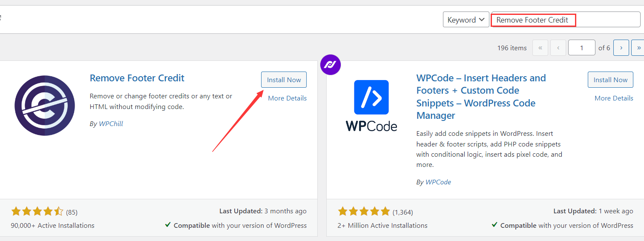Open More Details for Remove Footer Credit
This screenshot has height=241, width=644.
tap(287, 98)
